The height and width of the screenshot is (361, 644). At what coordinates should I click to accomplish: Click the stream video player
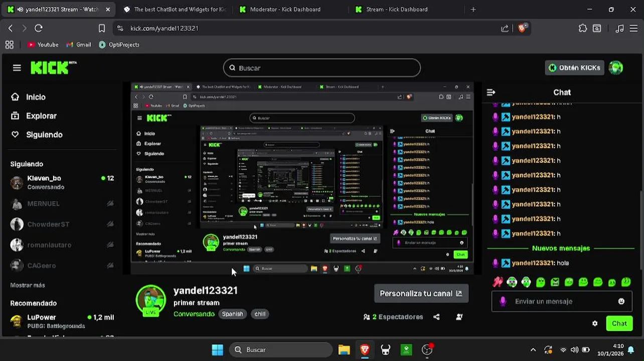[302, 178]
